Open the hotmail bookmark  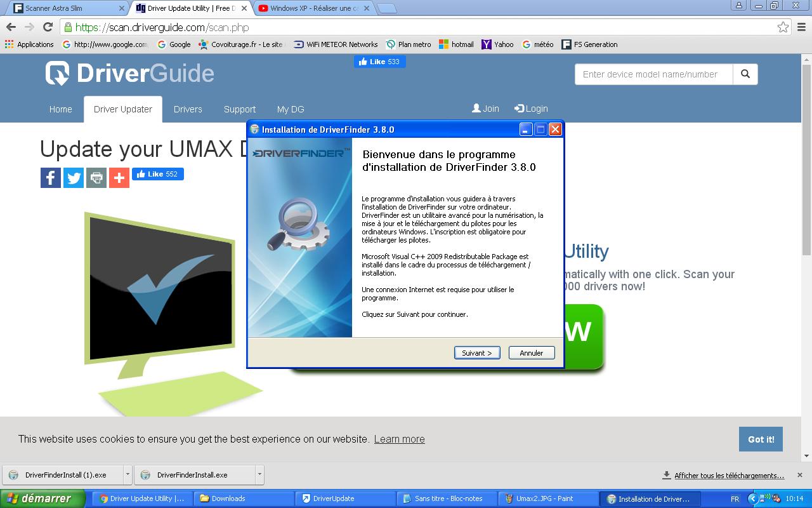[x=457, y=44]
